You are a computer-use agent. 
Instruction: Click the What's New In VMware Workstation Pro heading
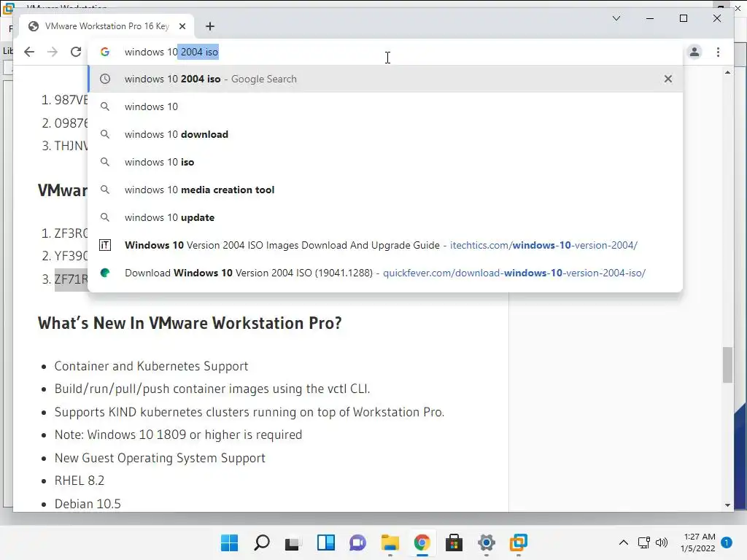tap(190, 323)
